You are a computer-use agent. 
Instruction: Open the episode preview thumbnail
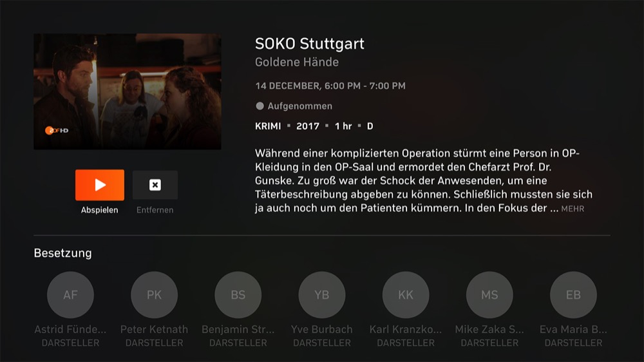[128, 91]
